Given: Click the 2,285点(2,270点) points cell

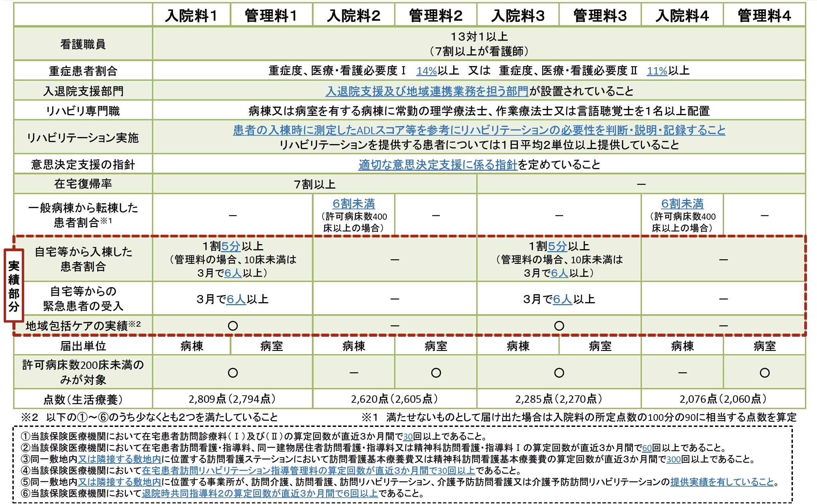Looking at the screenshot, I should click(559, 399).
